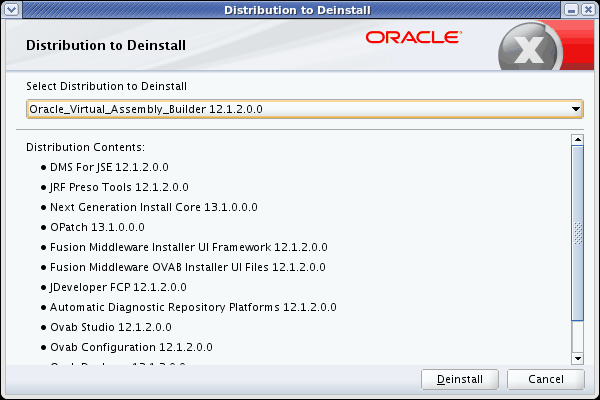Click 'Select Distribution to Deinstall' label
Viewport: 600px width, 400px height.
[106, 86]
